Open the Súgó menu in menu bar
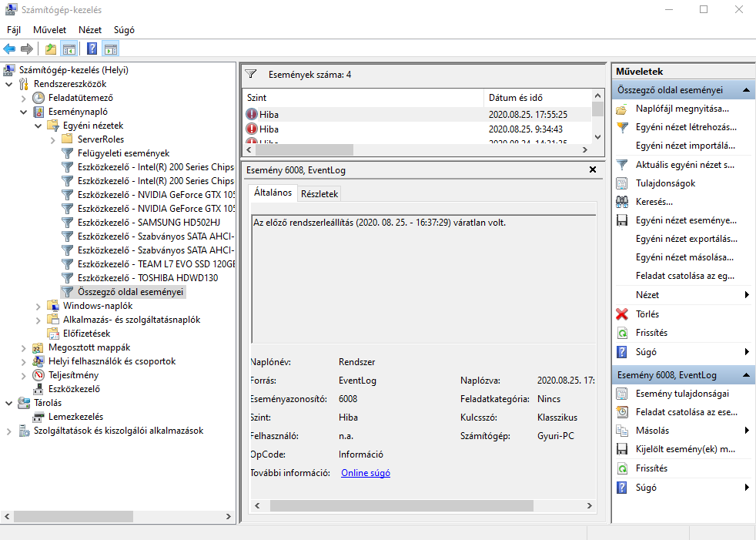This screenshot has width=756, height=540. 124,30
